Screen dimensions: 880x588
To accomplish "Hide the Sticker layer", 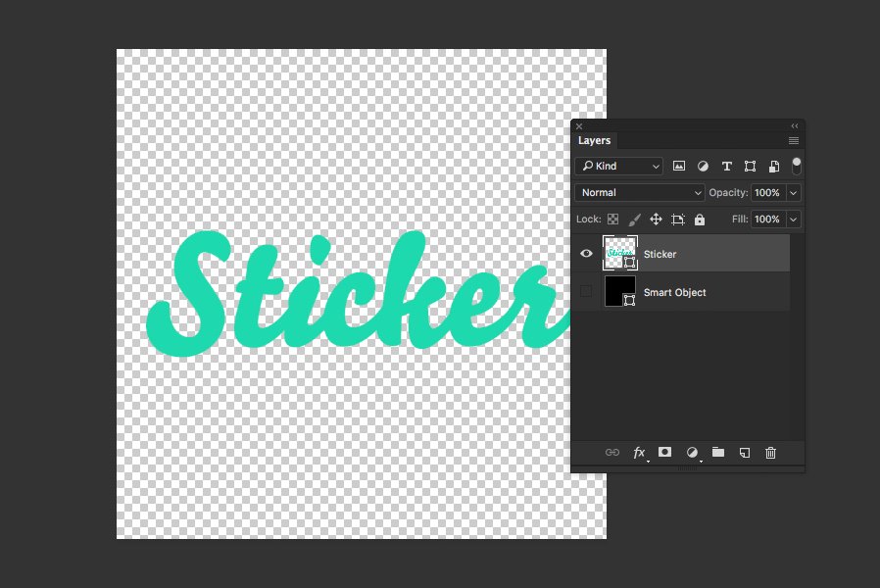I will [x=586, y=254].
